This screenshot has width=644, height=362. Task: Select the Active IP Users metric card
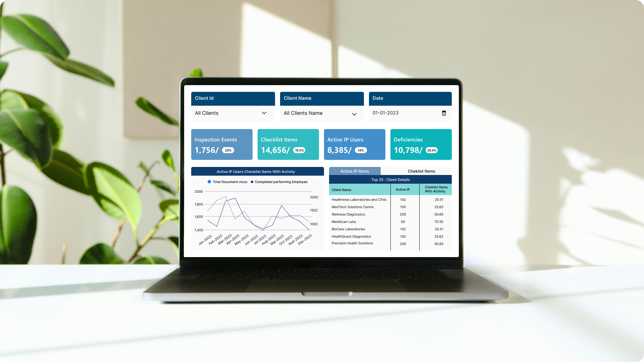click(354, 144)
